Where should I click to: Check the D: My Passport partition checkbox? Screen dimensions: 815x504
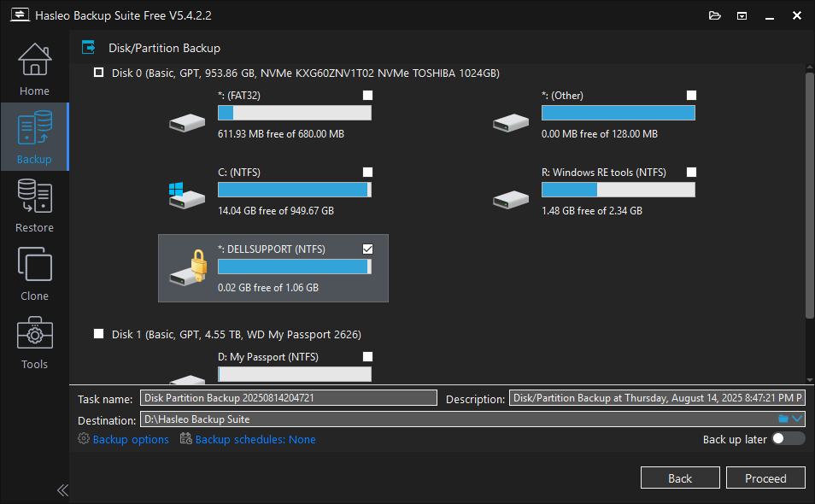coord(367,356)
